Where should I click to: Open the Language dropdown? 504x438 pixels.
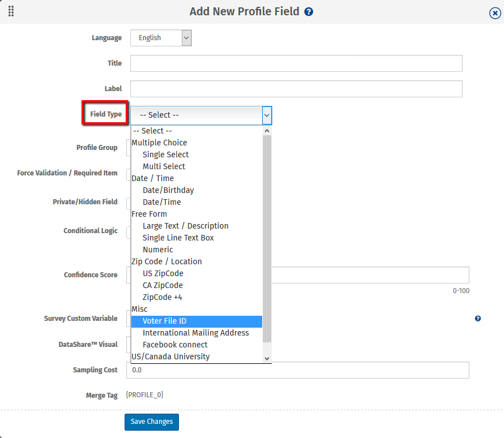click(161, 38)
